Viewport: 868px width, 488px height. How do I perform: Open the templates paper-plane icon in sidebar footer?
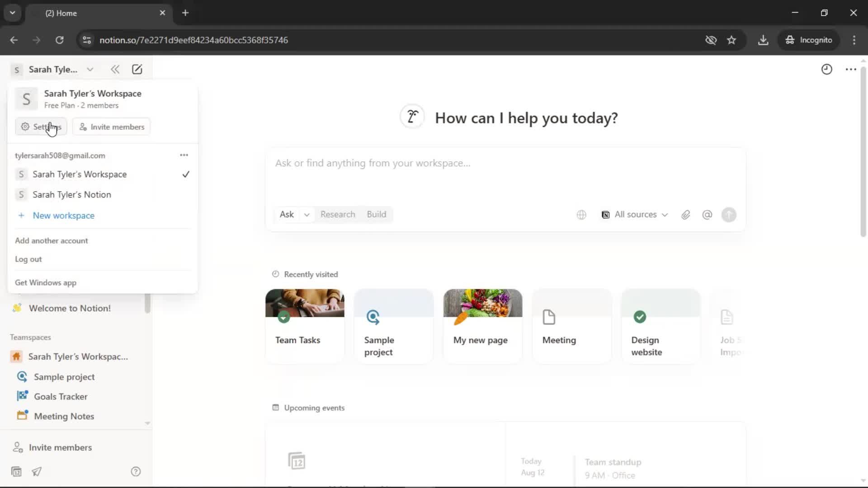37,472
